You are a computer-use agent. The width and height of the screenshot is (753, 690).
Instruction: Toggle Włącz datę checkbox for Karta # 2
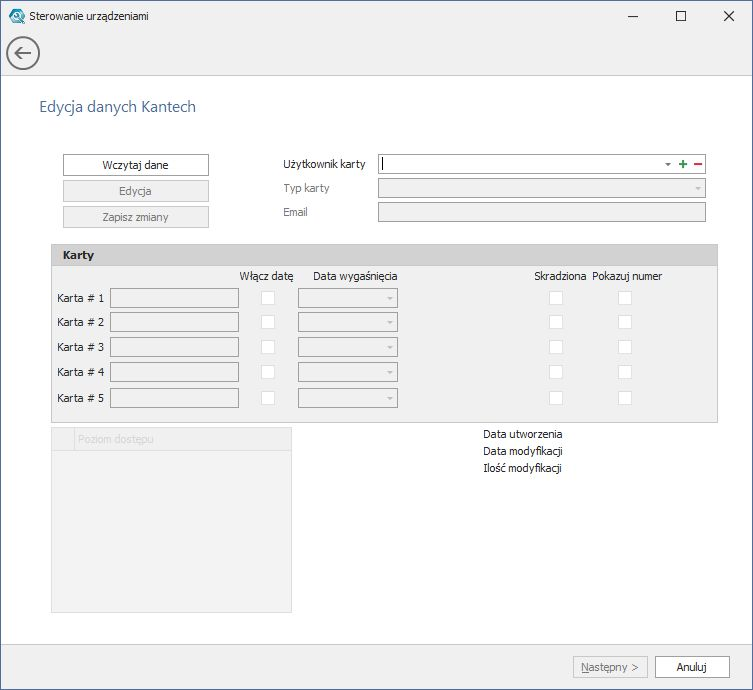[x=268, y=322]
